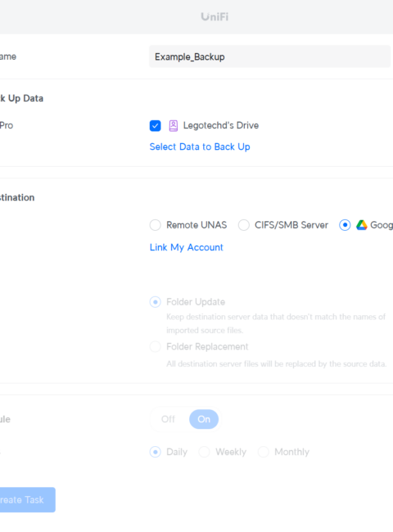Screen dimensions: 393x532
Task: Click the text All destination server files will be replaced
Action: tap(276, 363)
